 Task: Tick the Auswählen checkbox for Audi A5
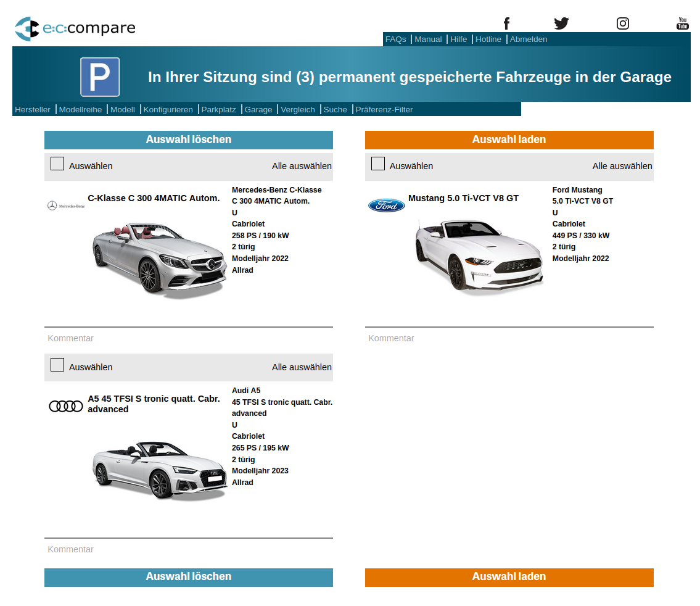click(x=57, y=365)
